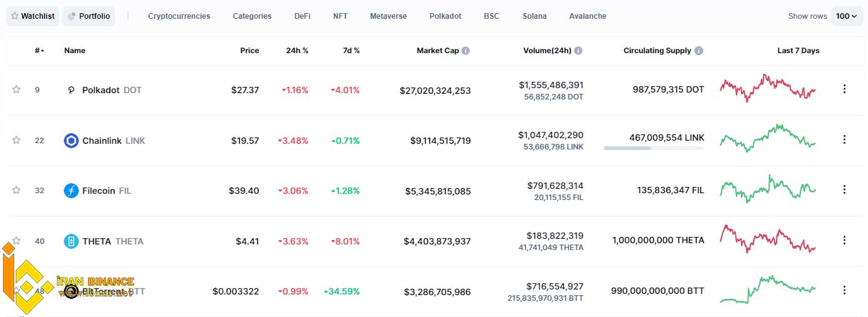Screen dimensions: 868x317
Task: Click the THETA coin logo
Action: click(x=71, y=241)
